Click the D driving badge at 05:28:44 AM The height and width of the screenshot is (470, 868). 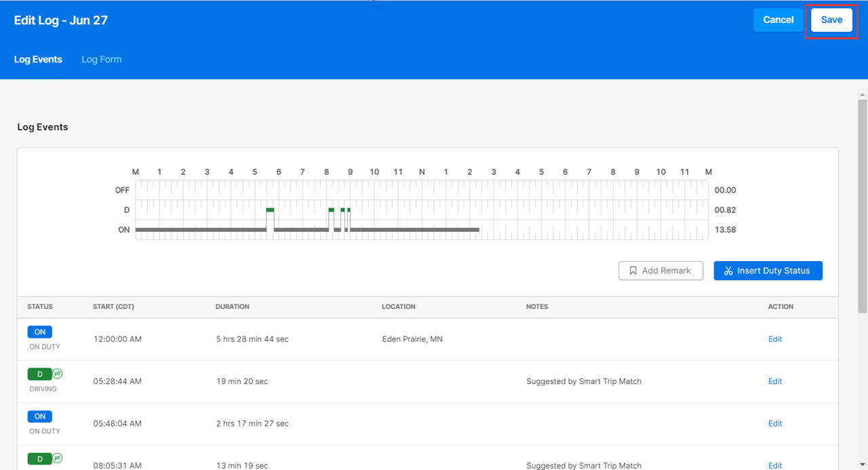(x=40, y=374)
